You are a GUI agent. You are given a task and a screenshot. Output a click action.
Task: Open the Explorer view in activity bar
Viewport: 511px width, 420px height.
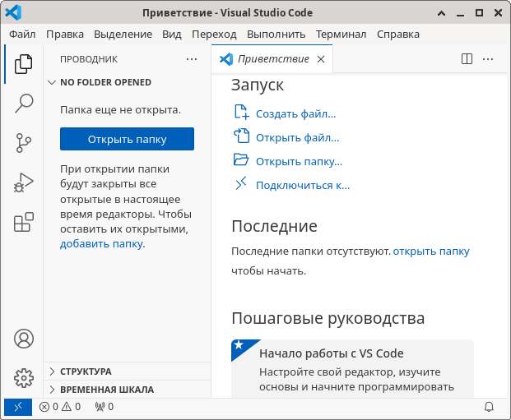[x=23, y=63]
